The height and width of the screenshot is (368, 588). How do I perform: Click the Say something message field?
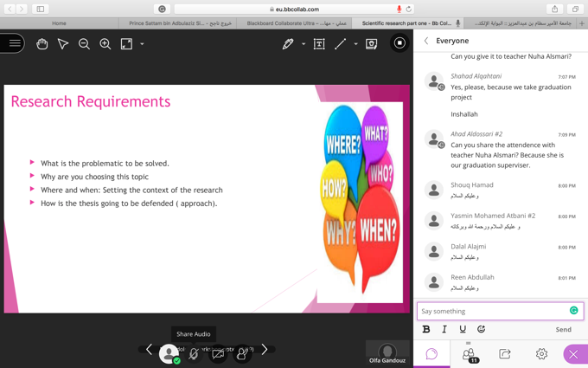(491, 311)
